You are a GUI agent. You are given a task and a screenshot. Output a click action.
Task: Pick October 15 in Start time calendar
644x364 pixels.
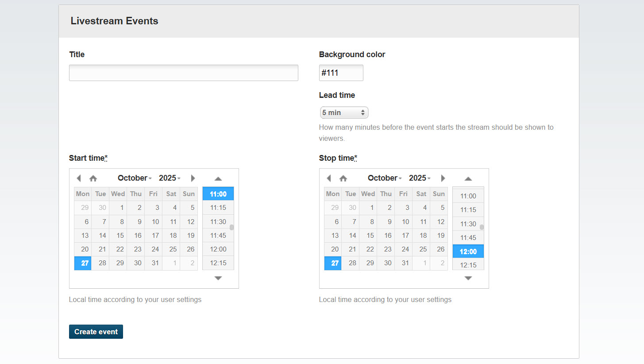click(x=120, y=235)
